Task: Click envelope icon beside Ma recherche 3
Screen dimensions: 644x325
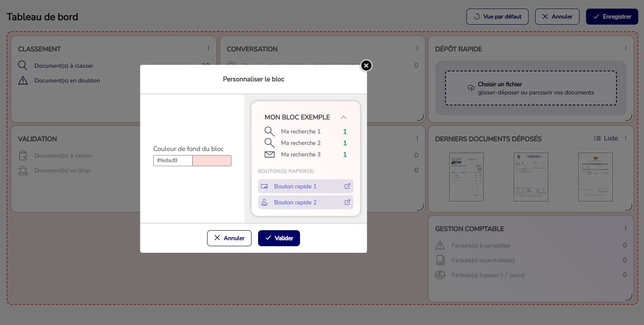Action: click(x=269, y=154)
